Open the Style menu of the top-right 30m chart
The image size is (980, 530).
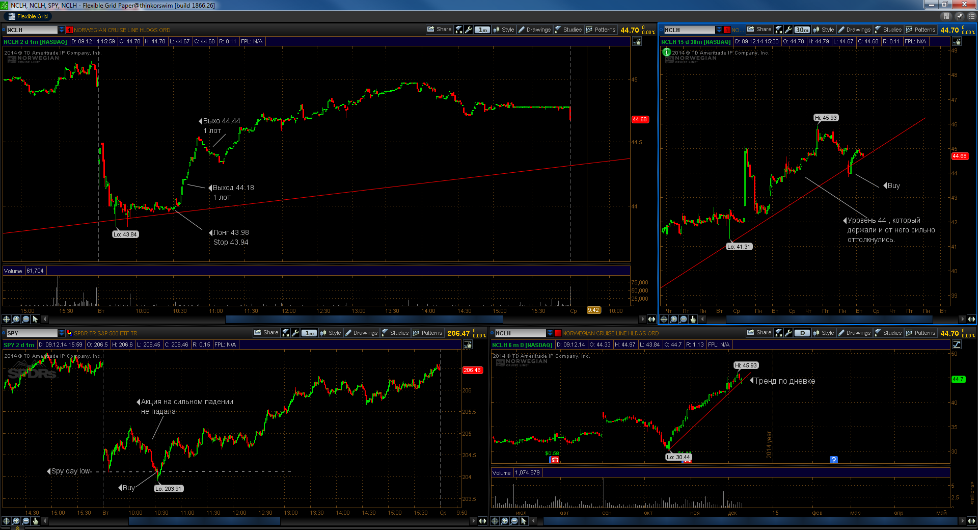824,30
